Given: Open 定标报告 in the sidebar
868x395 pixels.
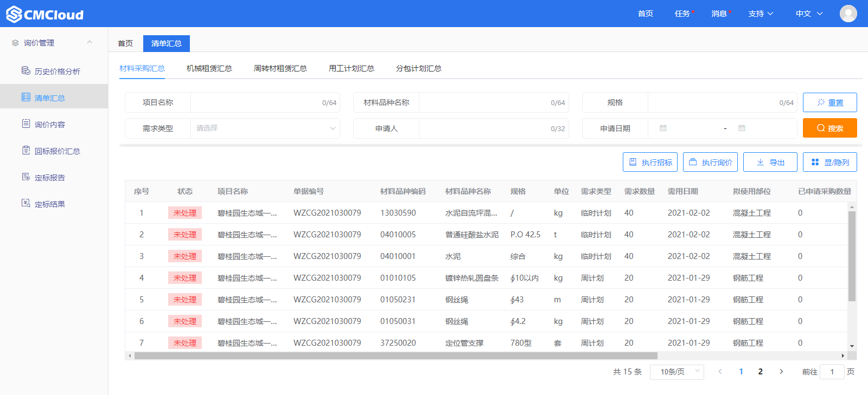Looking at the screenshot, I should (x=50, y=178).
